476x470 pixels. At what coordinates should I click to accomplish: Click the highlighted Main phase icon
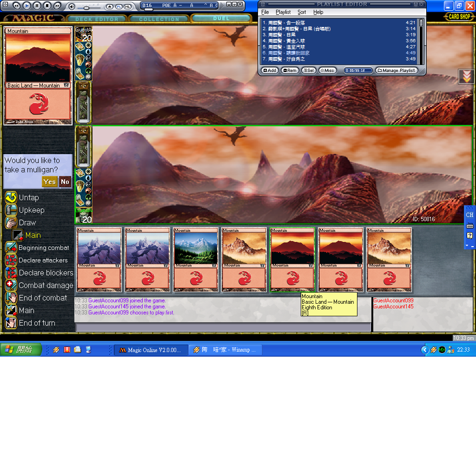click(18, 235)
